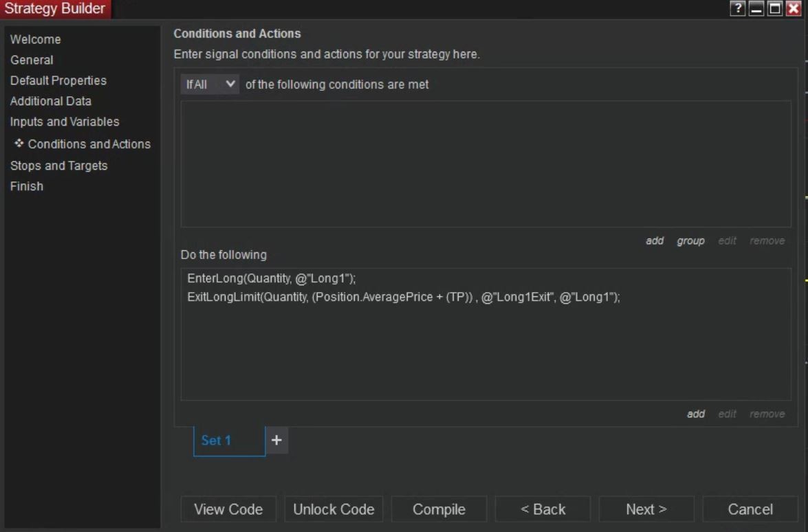The width and height of the screenshot is (808, 532).
Task: Click the plus icon to add set
Action: 276,441
